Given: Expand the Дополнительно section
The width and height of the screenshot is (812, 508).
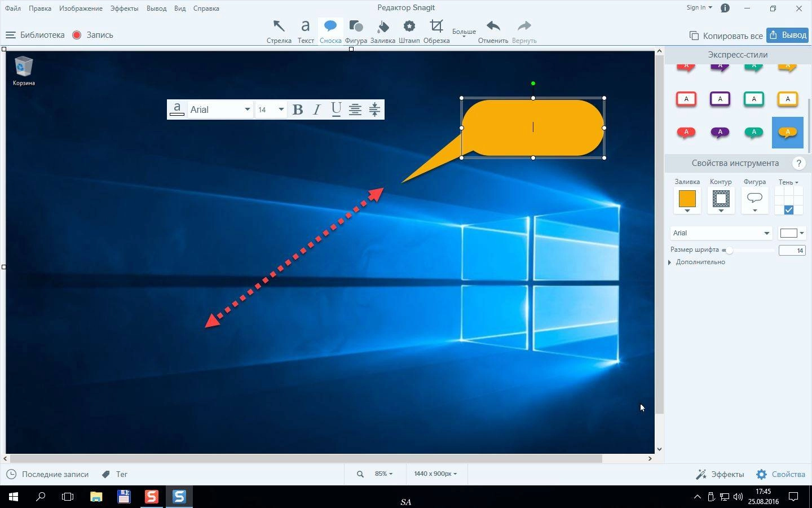Looking at the screenshot, I should tap(697, 262).
